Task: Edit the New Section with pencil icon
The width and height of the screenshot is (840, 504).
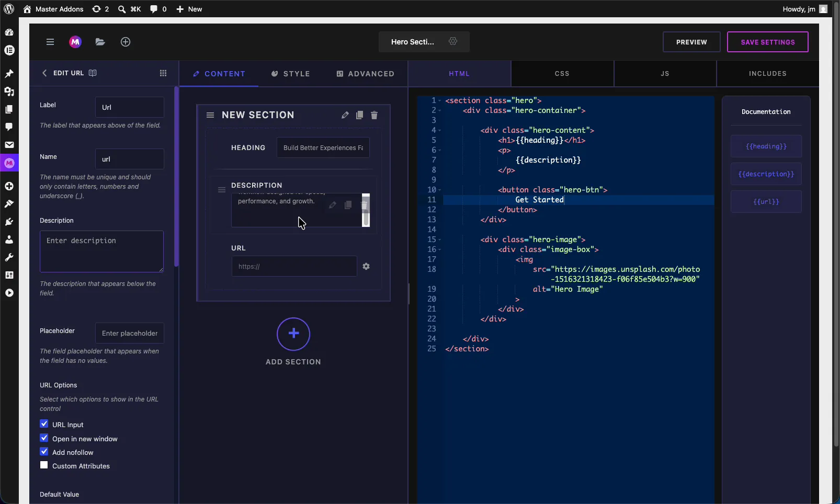Action: pyautogui.click(x=345, y=115)
